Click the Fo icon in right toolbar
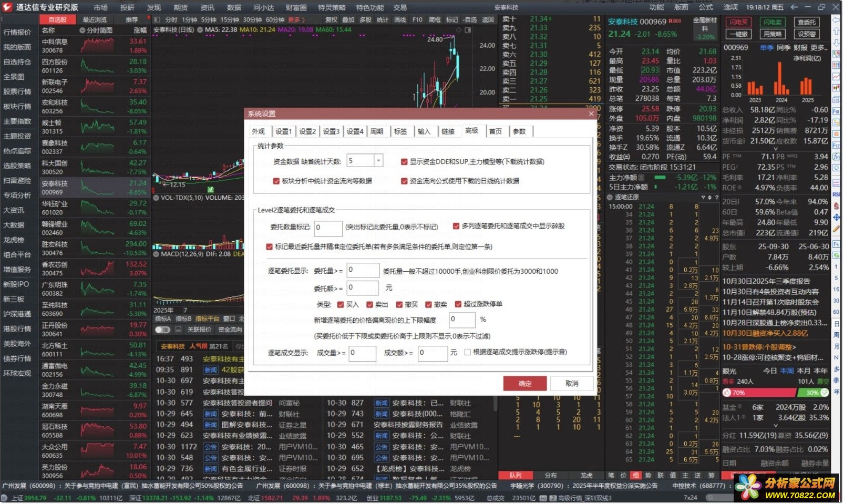 pyautogui.click(x=837, y=111)
